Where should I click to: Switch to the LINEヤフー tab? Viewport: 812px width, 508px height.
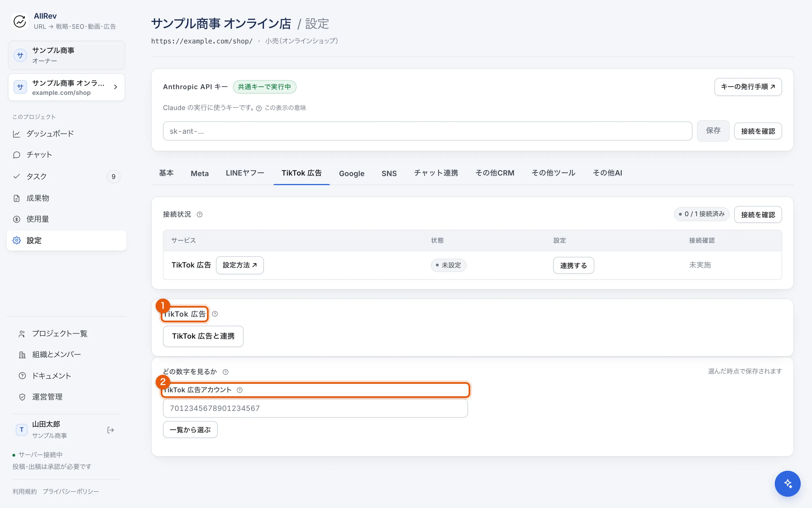[245, 173]
